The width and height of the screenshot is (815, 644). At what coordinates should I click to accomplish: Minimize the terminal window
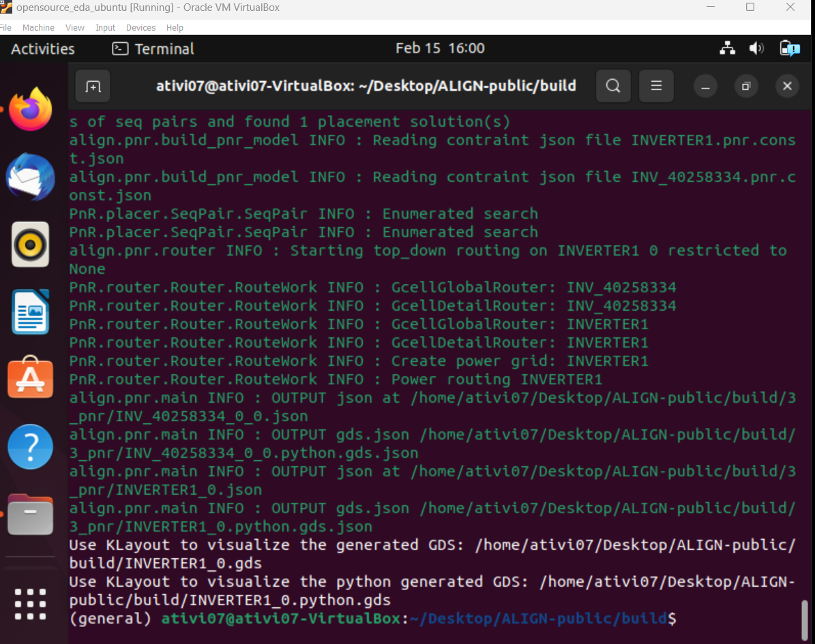(705, 87)
